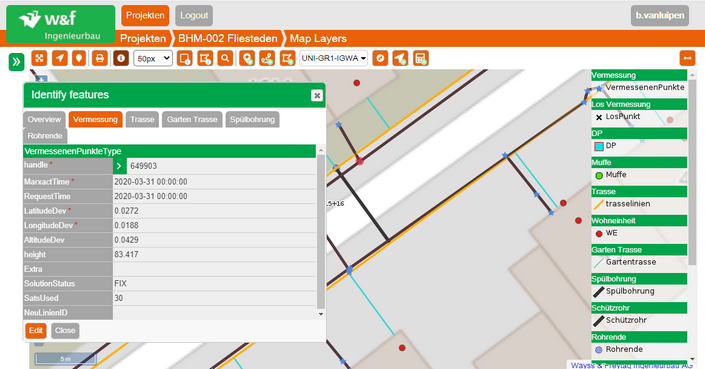Click the send-location arrow with plus icon

400,58
